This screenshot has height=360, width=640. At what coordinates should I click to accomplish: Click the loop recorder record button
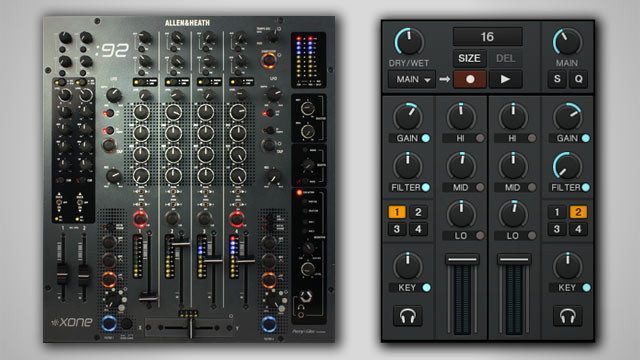[470, 79]
